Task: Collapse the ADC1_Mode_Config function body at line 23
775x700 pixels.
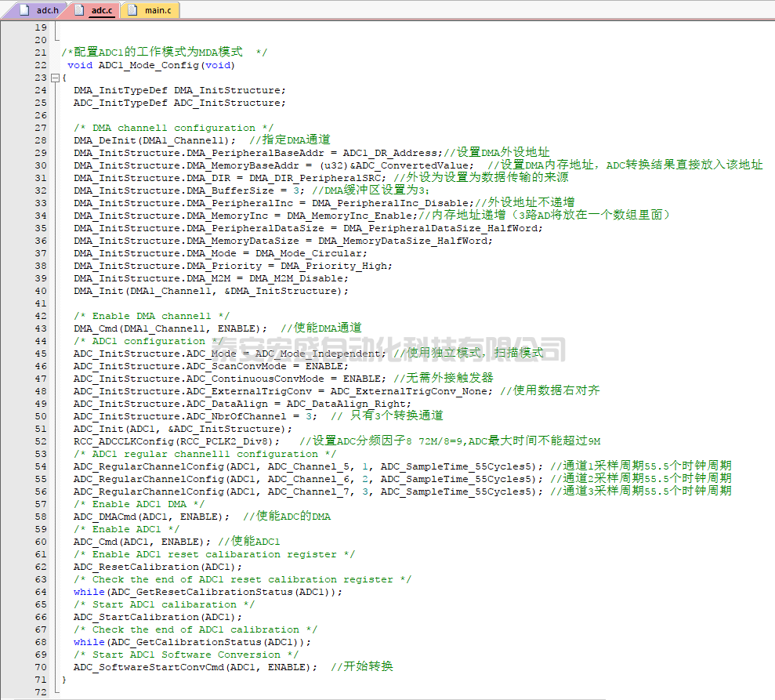Action: click(x=54, y=78)
